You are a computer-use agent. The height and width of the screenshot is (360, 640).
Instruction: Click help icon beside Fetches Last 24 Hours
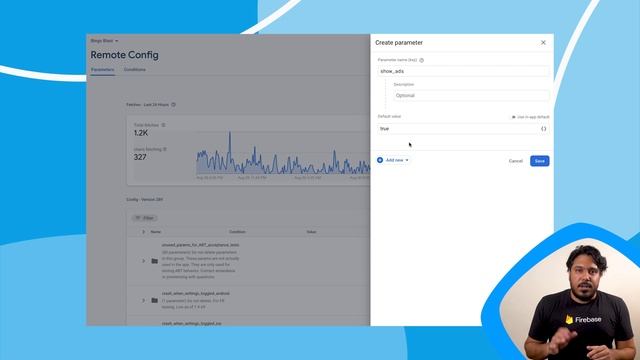173,104
